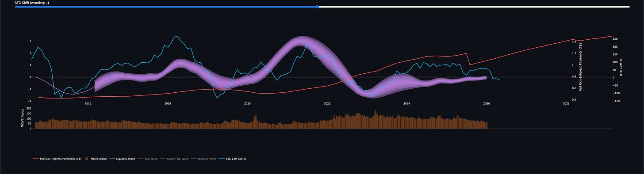Click the 2028 x-axis tick label
This screenshot has width=644, height=174.
pos(566,104)
